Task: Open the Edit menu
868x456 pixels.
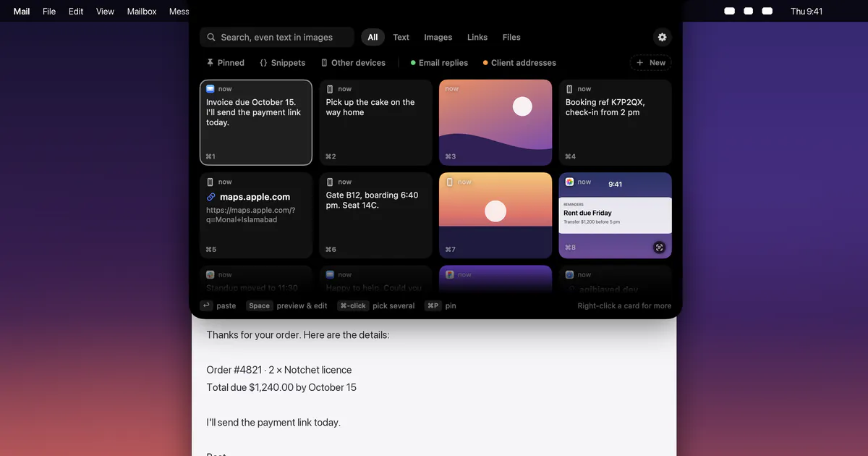Action: click(76, 11)
